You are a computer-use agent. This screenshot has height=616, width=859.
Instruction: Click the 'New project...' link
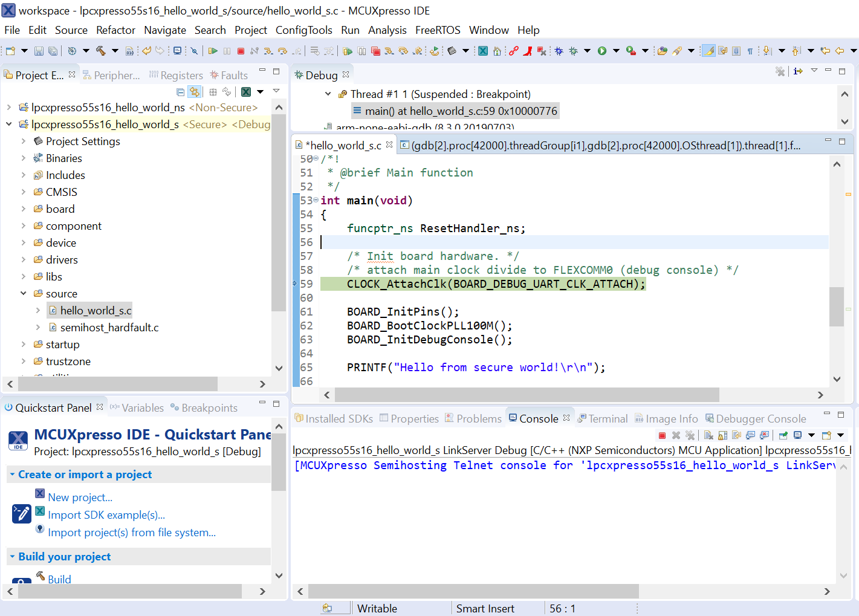[x=80, y=498]
